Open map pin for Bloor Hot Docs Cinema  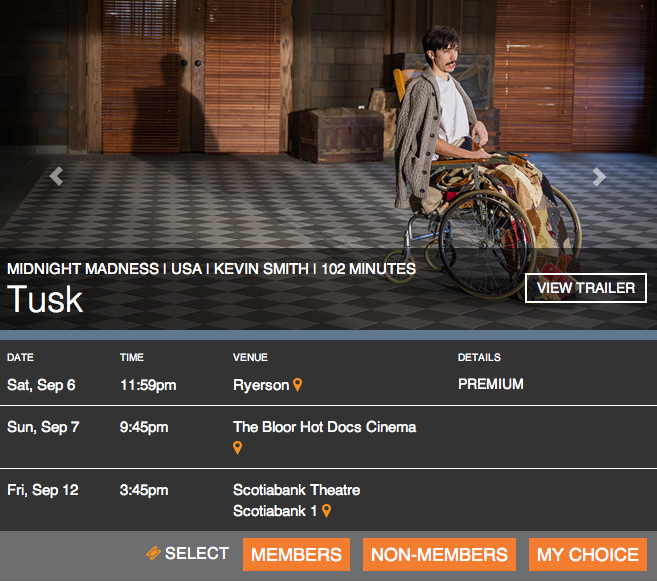coord(238,448)
